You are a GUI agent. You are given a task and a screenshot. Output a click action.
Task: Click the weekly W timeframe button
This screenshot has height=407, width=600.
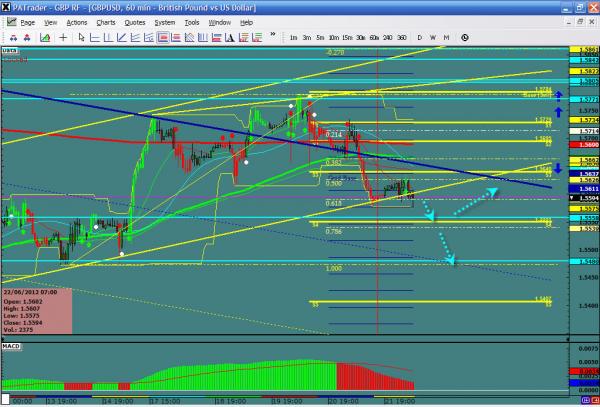coord(434,38)
